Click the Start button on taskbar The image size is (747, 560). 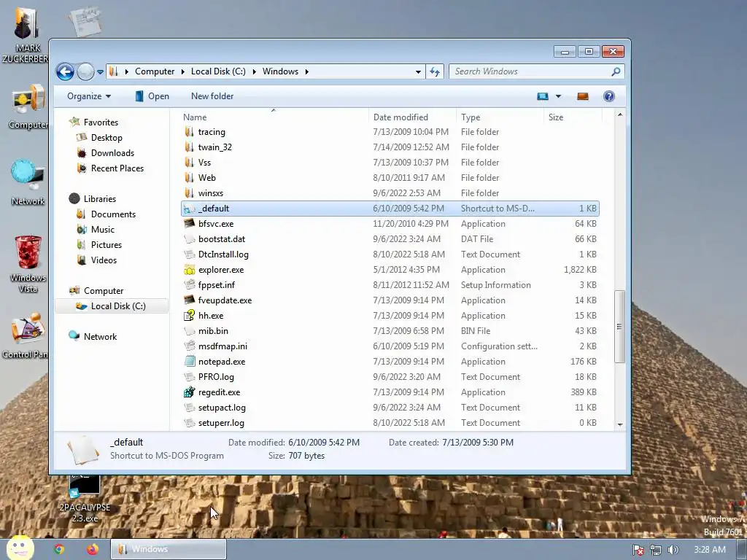tap(20, 548)
